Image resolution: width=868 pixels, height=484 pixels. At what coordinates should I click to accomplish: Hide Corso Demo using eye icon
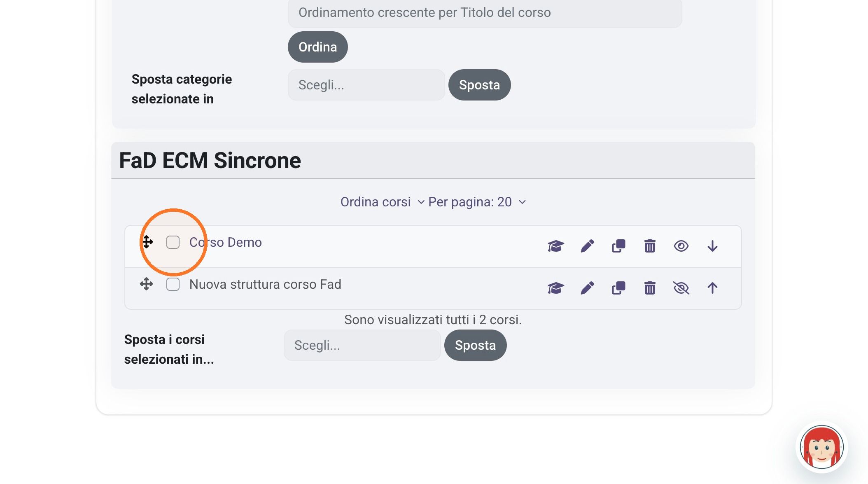(681, 246)
